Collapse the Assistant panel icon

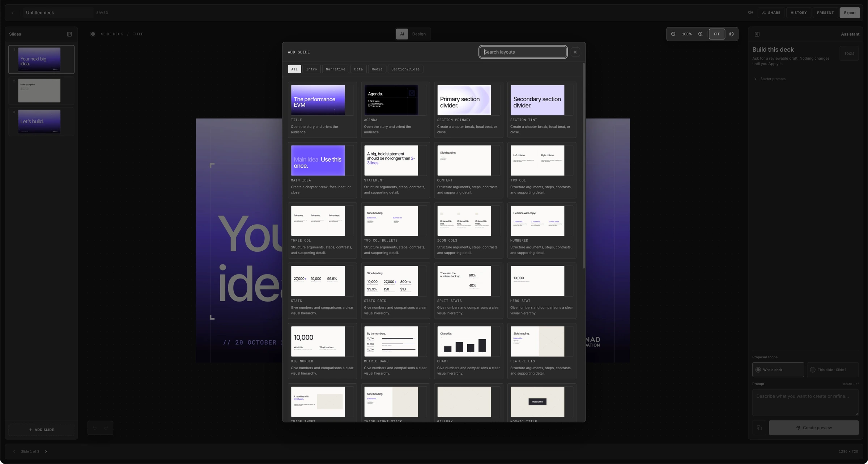(757, 34)
